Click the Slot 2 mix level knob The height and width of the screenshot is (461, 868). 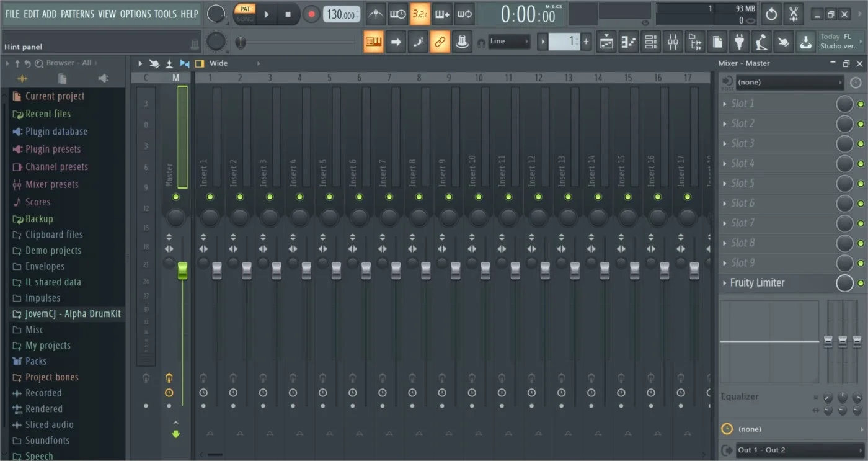click(844, 124)
